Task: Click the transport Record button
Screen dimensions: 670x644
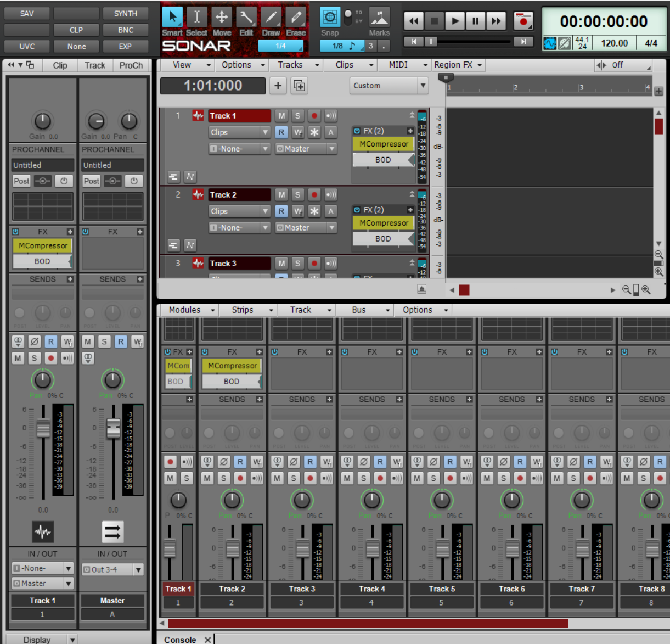Action: click(x=523, y=21)
